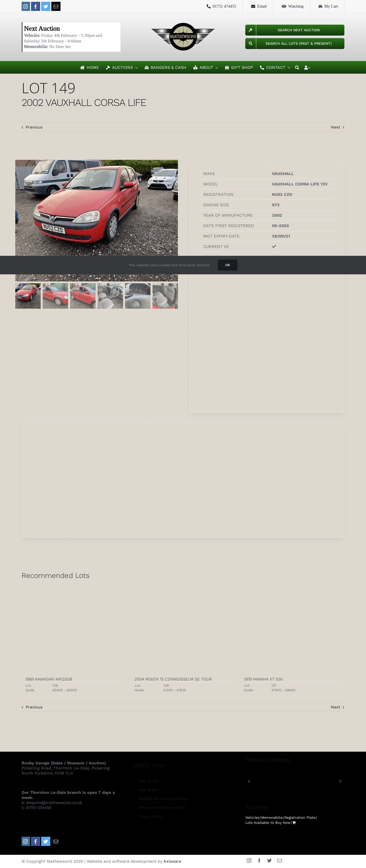This screenshot has height=868, width=366.
Task: Go to Next lot at bottom
Action: pos(338,707)
